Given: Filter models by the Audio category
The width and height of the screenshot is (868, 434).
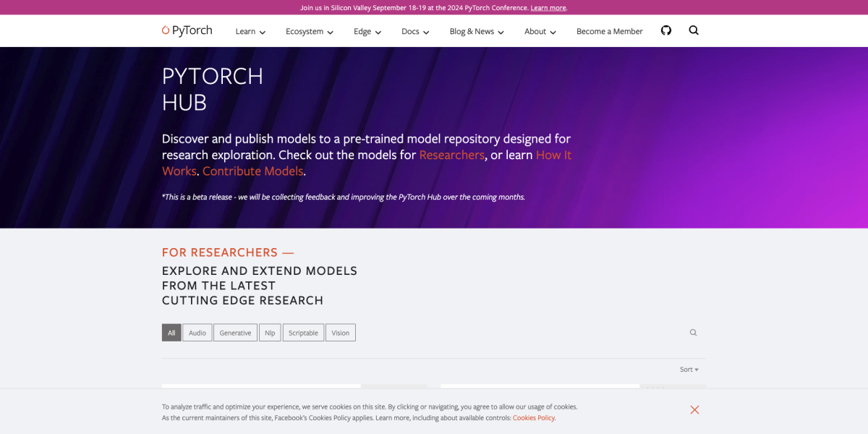Looking at the screenshot, I should pyautogui.click(x=197, y=332).
